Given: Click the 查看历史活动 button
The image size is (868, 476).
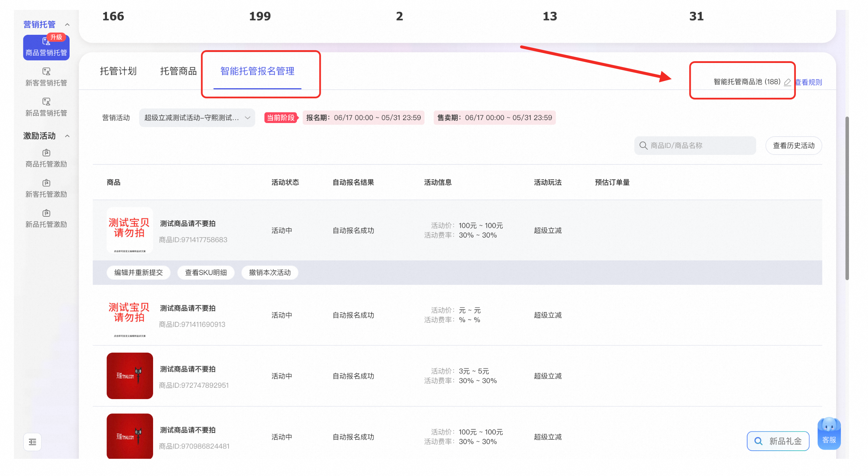Looking at the screenshot, I should [x=794, y=146].
